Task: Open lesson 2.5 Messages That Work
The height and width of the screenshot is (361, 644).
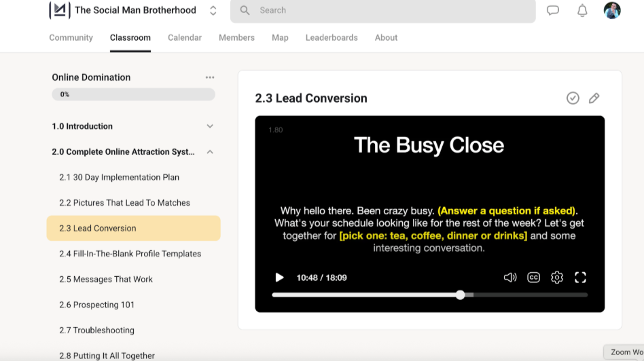Action: point(106,280)
